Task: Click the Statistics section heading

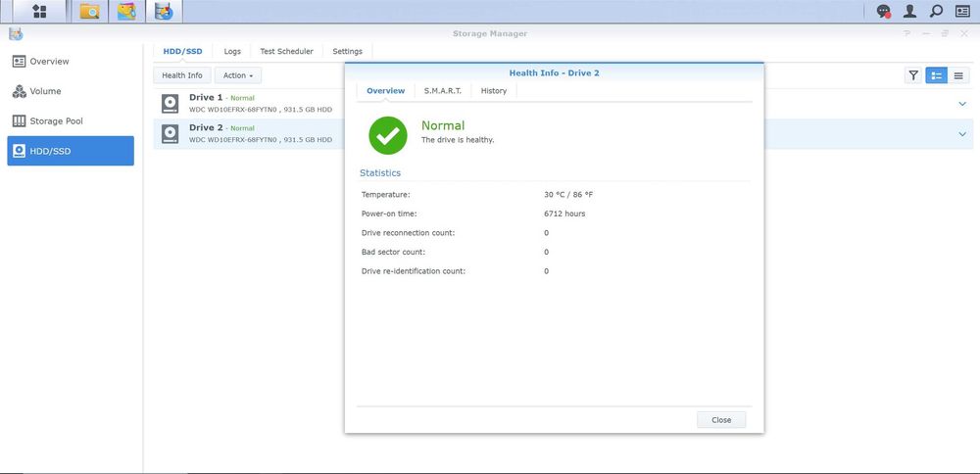Action: [x=380, y=173]
